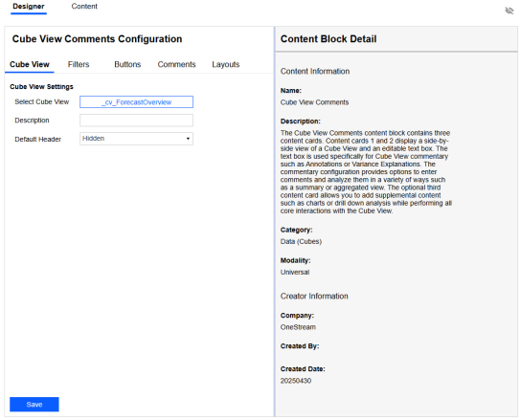521x420 pixels.
Task: Click the created date 20250430
Action: click(296, 381)
